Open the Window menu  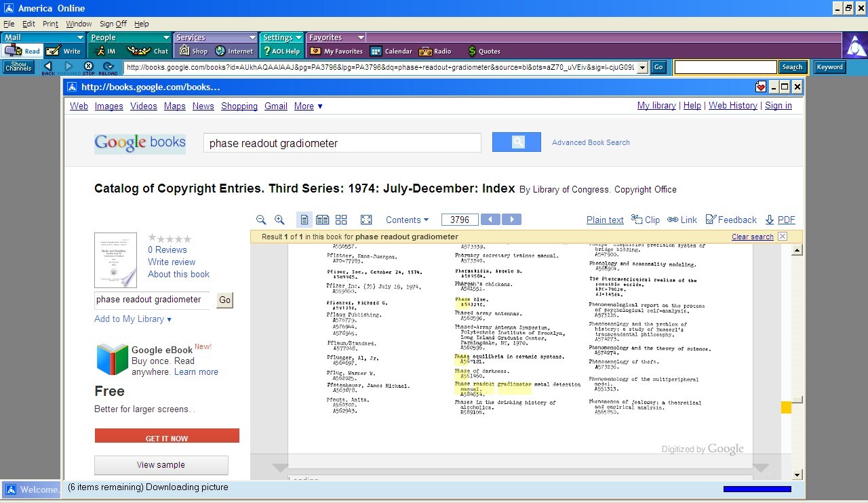[x=79, y=24]
